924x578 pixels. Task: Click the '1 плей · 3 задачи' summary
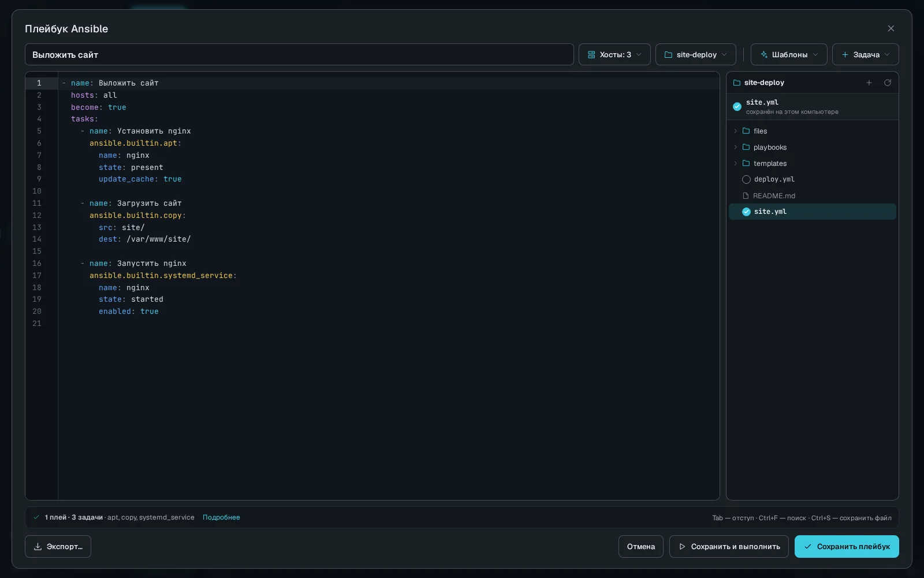[74, 517]
